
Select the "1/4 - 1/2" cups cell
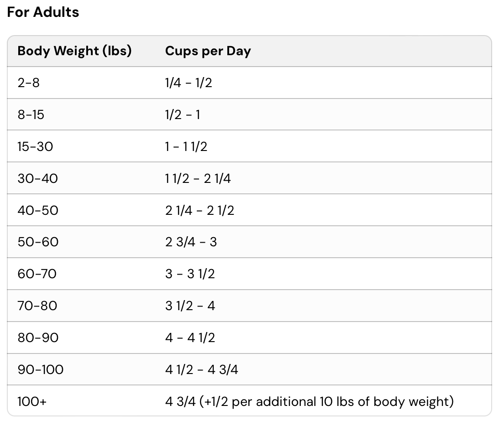click(x=189, y=83)
